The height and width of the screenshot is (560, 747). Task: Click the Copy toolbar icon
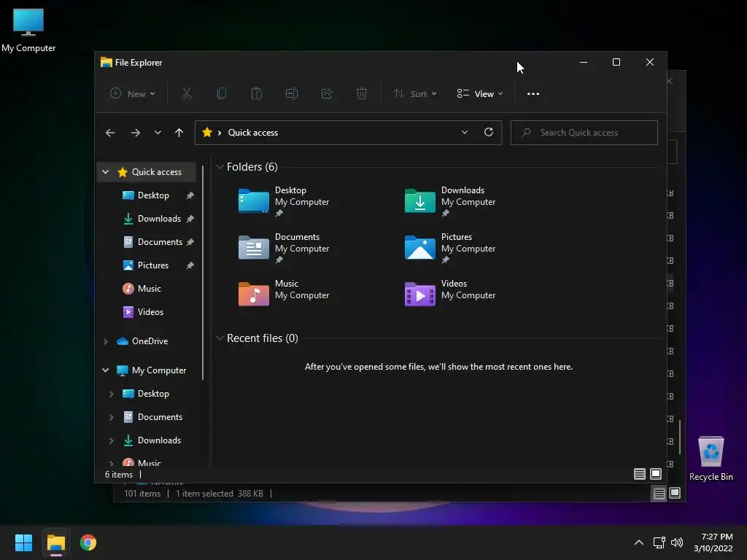tap(222, 94)
